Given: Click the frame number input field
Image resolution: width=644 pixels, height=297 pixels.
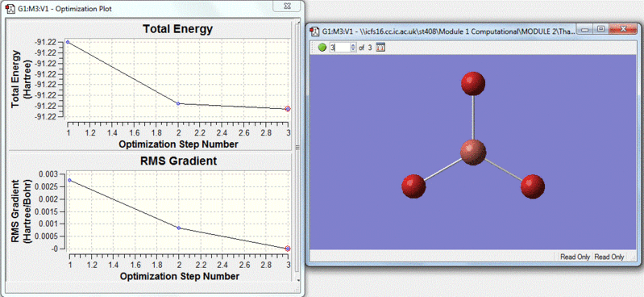Looking at the screenshot, I should (x=339, y=48).
